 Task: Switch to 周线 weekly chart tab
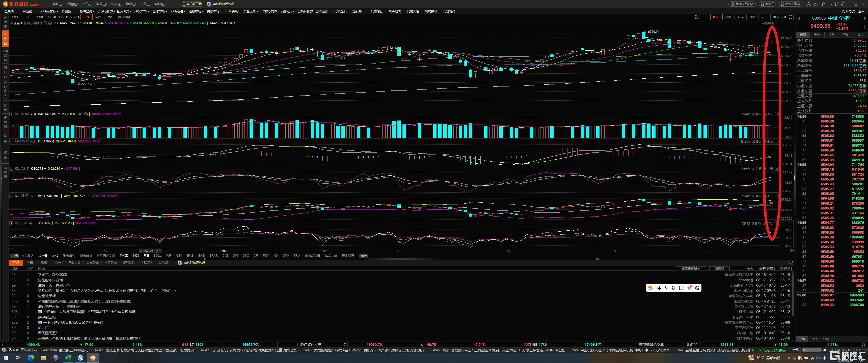point(98,17)
